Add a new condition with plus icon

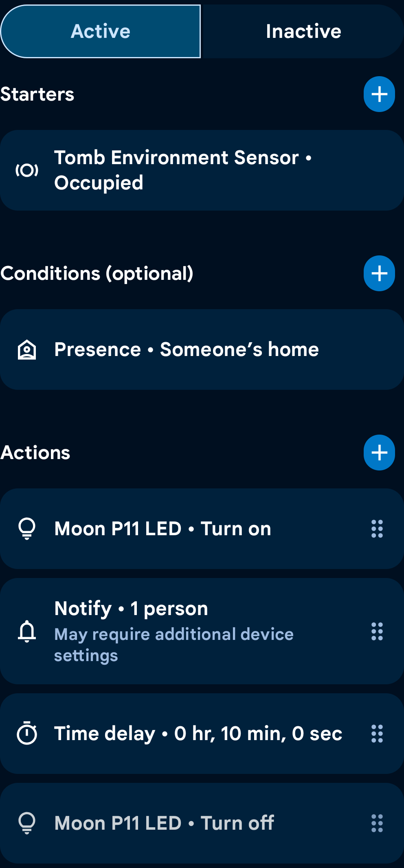point(379,273)
